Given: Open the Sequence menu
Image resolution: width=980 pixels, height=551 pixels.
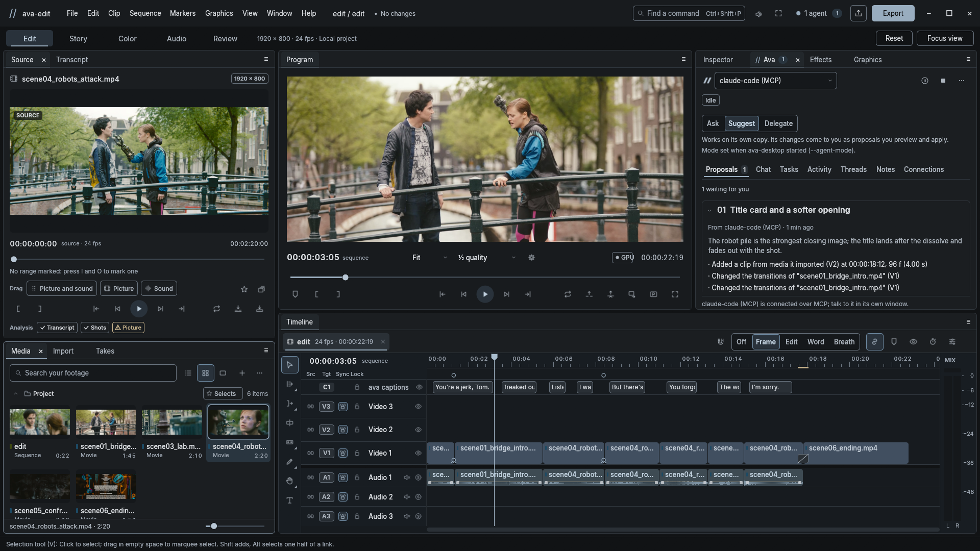Looking at the screenshot, I should pyautogui.click(x=145, y=13).
